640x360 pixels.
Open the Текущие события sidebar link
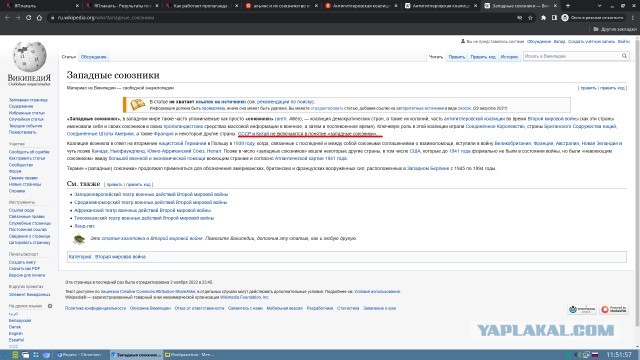pyautogui.click(x=25, y=126)
